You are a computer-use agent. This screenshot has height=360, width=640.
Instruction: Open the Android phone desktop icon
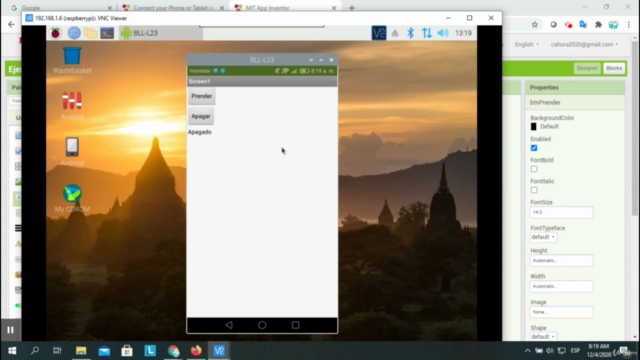pyautogui.click(x=72, y=152)
